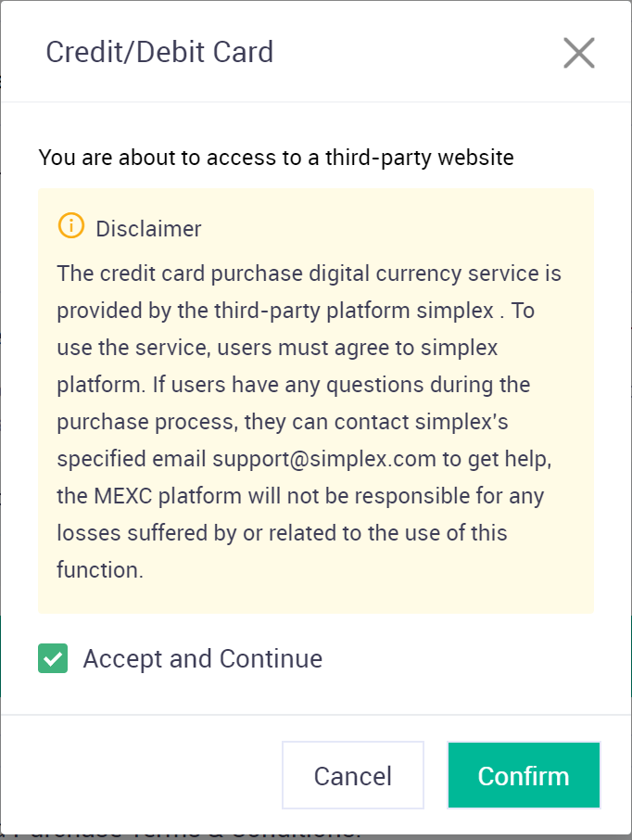Click the support@simplex.com email address
The image size is (632, 840).
click(x=324, y=459)
